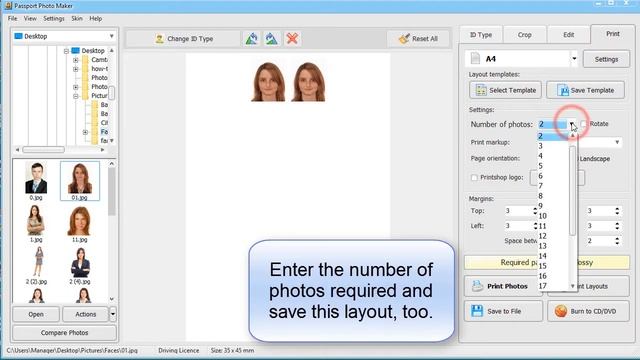
Task: Select 4 in the number list
Action: pyautogui.click(x=553, y=156)
